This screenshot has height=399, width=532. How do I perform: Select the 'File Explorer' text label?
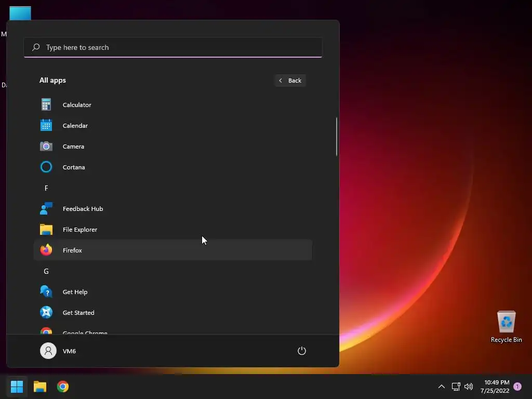tap(79, 229)
